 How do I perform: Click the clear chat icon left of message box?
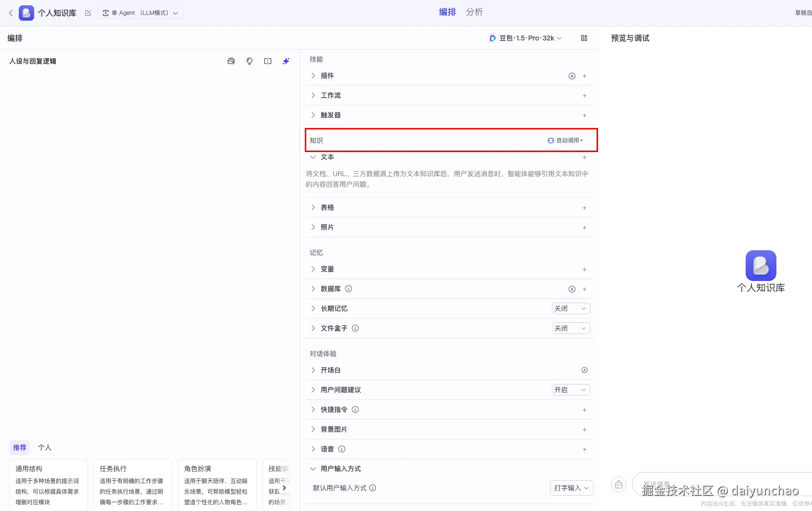tap(619, 485)
